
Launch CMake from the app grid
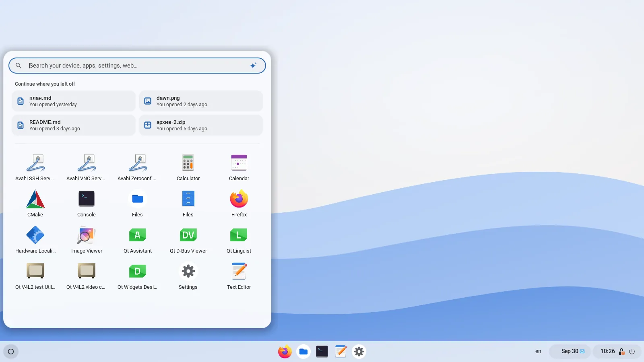pyautogui.click(x=35, y=204)
